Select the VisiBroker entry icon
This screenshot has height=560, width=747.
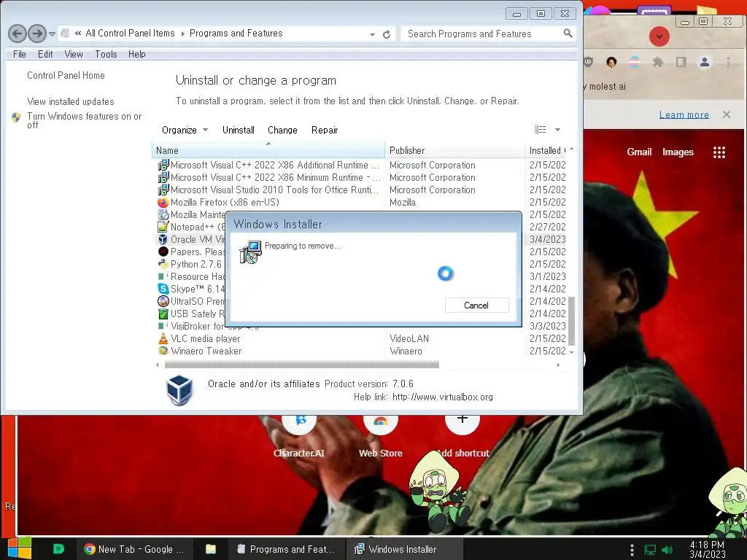coord(163,326)
